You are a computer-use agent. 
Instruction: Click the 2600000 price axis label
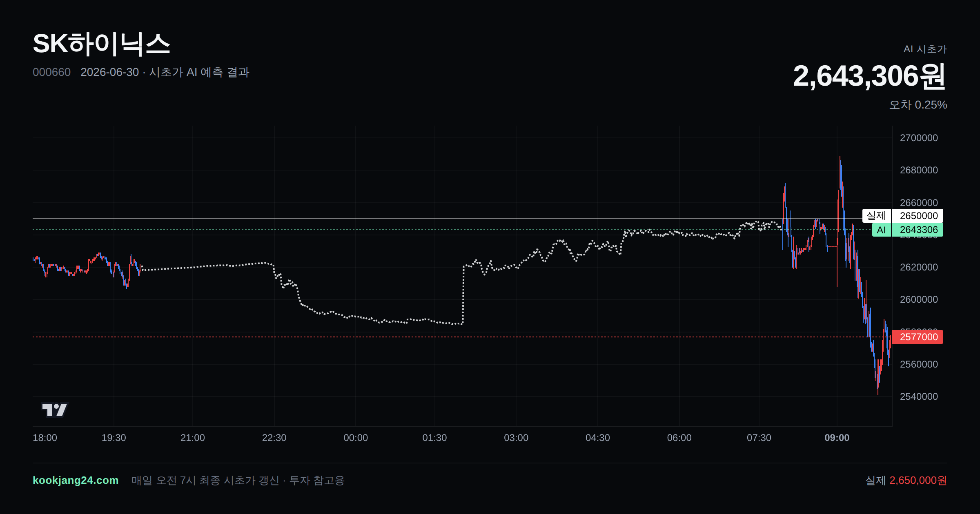(919, 299)
